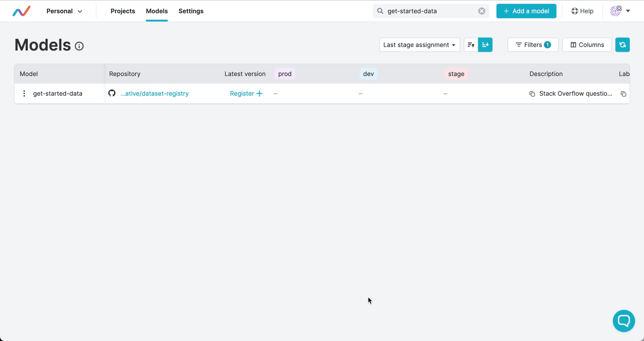Image resolution: width=644 pixels, height=341 pixels.
Task: Copy the model row using the rightmost copy icon
Action: tap(624, 94)
